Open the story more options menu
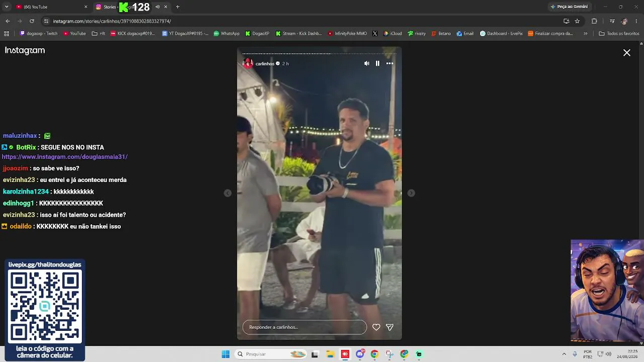The image size is (644, 362). [x=389, y=63]
